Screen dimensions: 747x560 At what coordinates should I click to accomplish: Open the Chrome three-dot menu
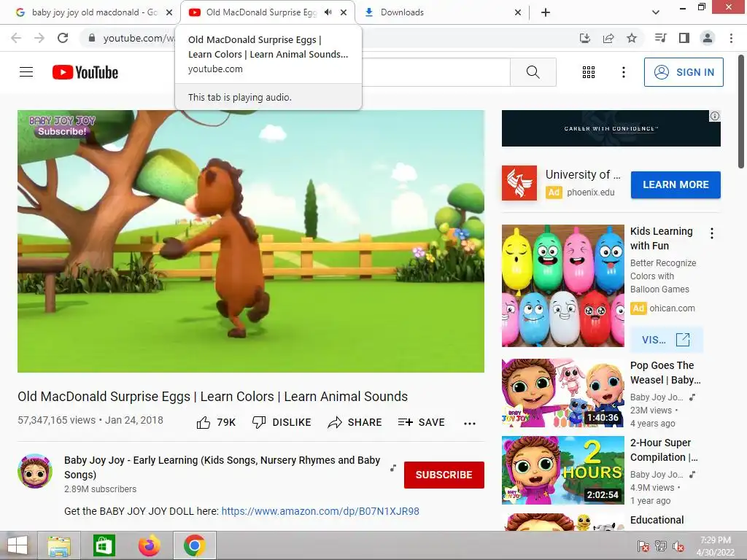pos(731,38)
